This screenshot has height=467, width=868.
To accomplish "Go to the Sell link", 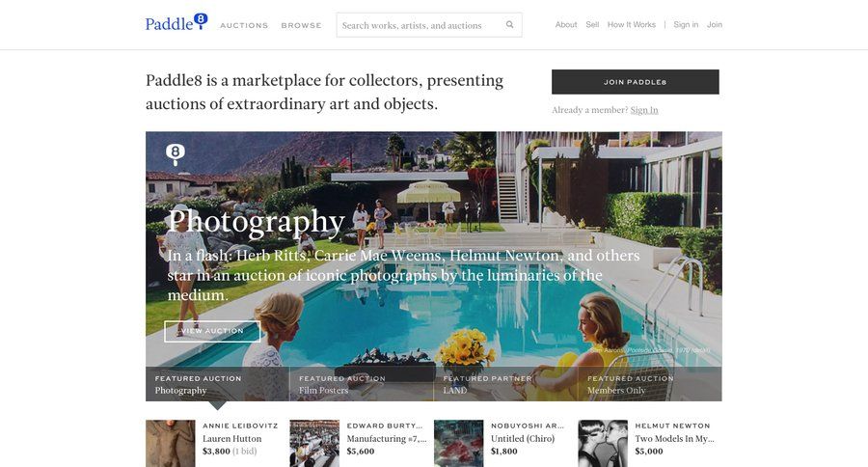I will (x=592, y=24).
